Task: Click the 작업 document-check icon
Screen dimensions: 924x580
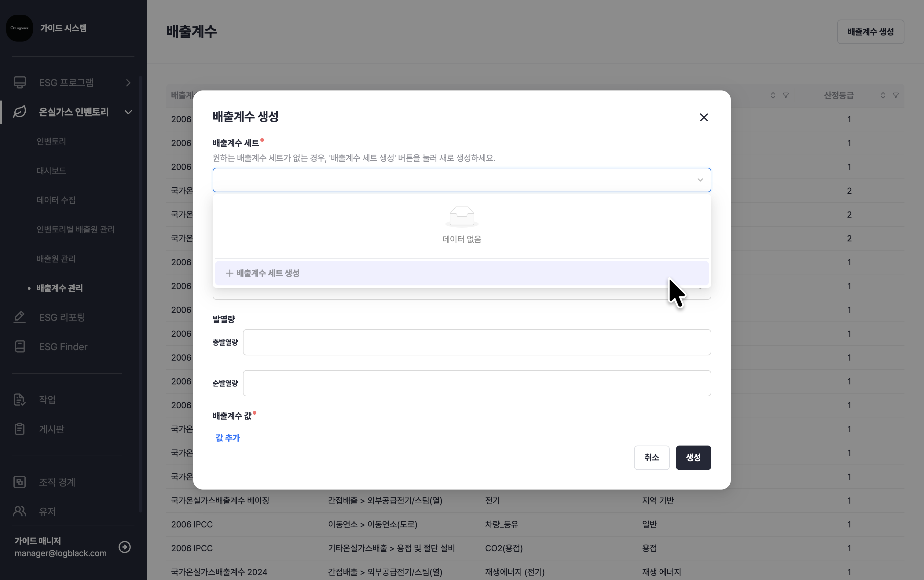Action: (x=20, y=399)
